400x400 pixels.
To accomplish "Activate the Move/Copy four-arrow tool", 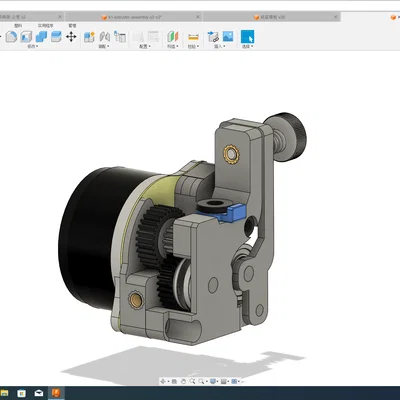I will (x=71, y=37).
